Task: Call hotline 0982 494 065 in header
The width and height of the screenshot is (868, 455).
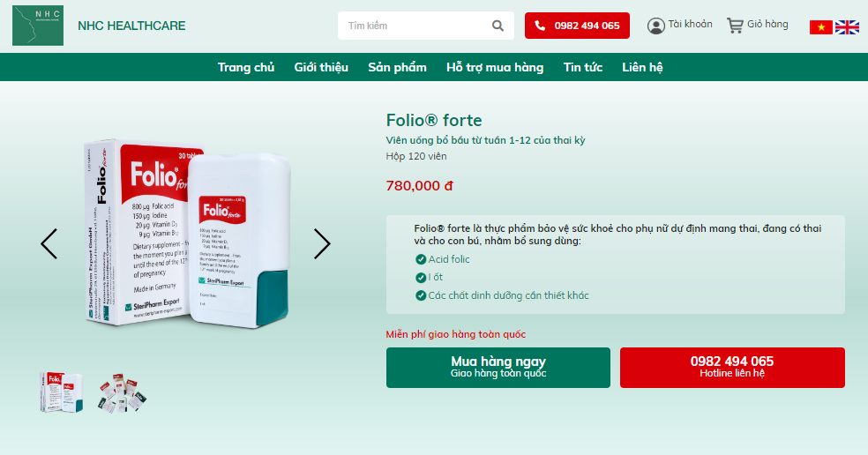Action: pyautogui.click(x=577, y=26)
